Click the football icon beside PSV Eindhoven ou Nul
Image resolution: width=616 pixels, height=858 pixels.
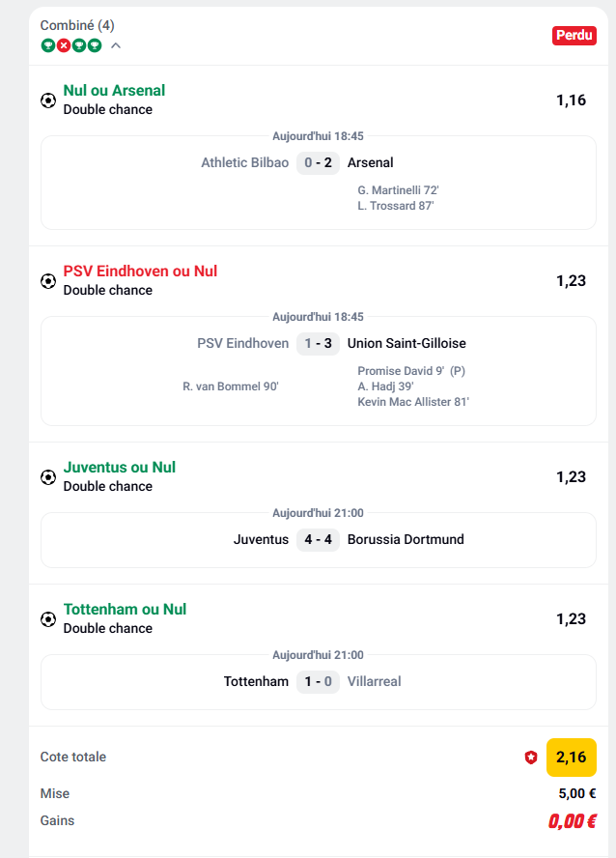point(48,281)
